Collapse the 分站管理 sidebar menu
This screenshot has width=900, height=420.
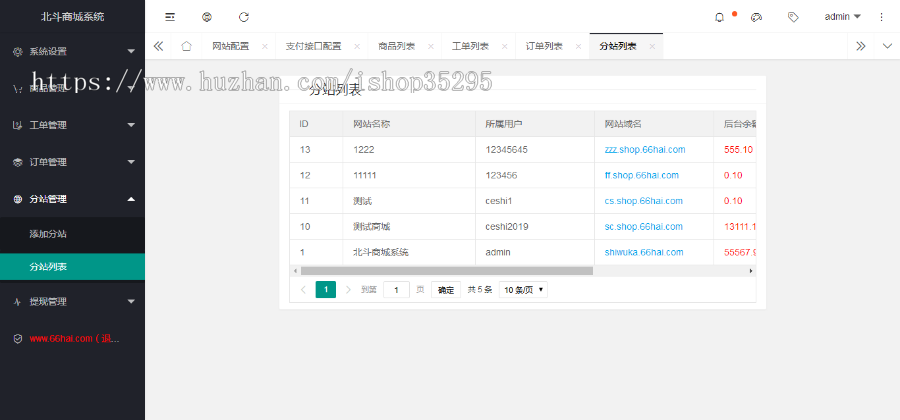tap(72, 199)
